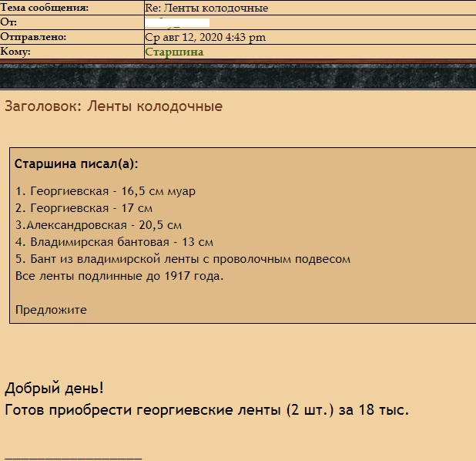Click the greeting Добрый день!

coord(54,388)
